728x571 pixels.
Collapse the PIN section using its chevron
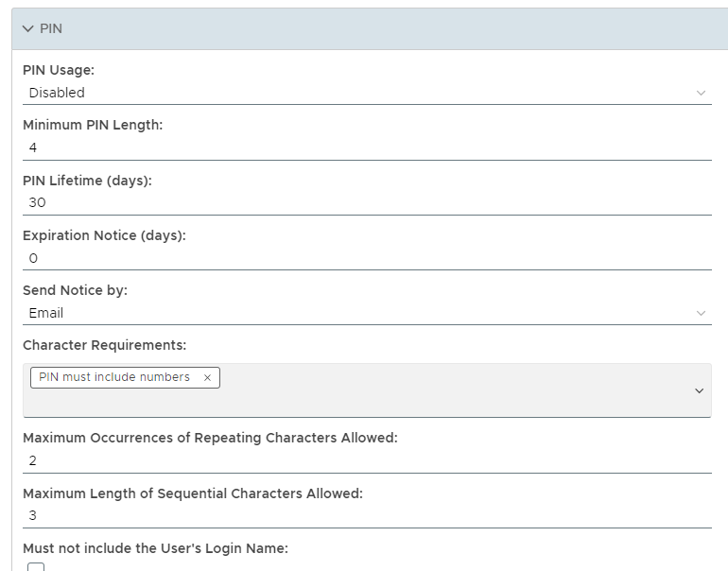pos(27,29)
